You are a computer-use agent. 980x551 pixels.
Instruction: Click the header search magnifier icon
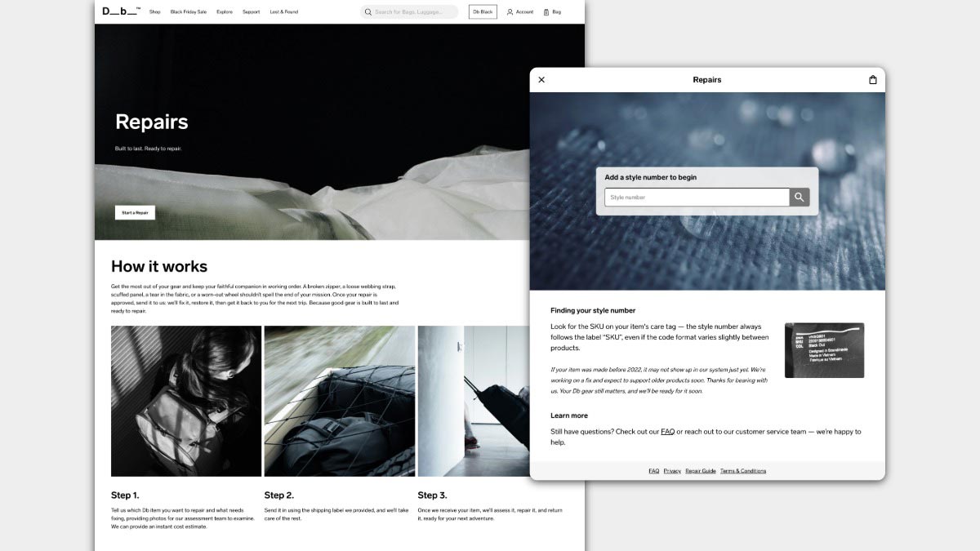[368, 12]
